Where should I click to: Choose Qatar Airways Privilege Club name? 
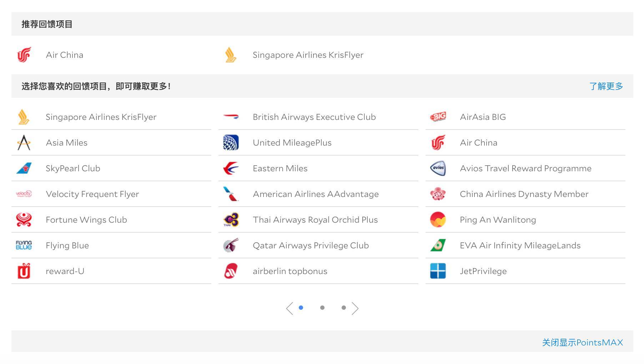tap(311, 246)
